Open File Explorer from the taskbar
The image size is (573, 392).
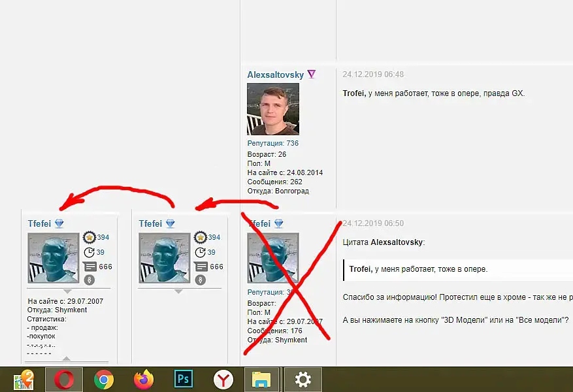click(261, 380)
